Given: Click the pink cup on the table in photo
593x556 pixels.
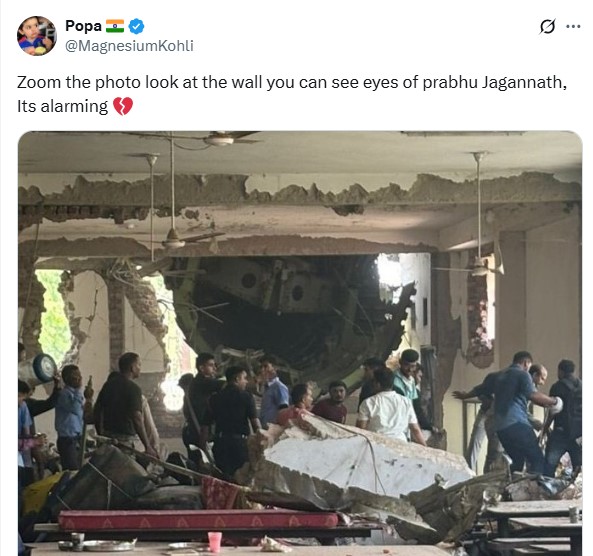Looking at the screenshot, I should pos(214,541).
